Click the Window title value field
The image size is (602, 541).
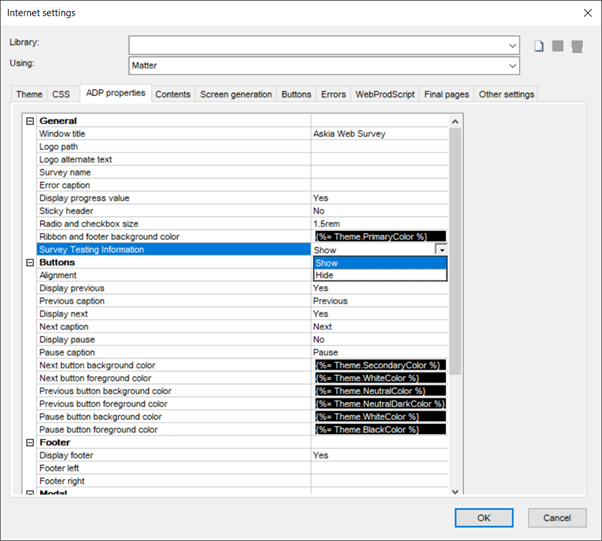pos(379,134)
